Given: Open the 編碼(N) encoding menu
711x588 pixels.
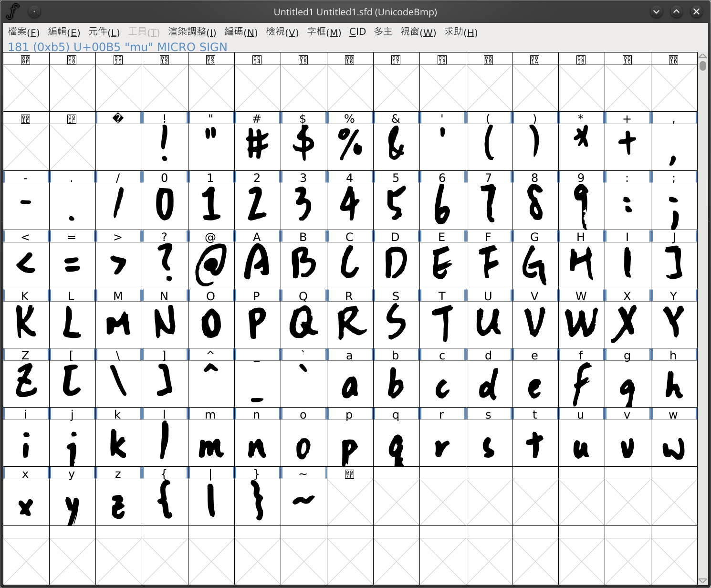Looking at the screenshot, I should pyautogui.click(x=241, y=32).
